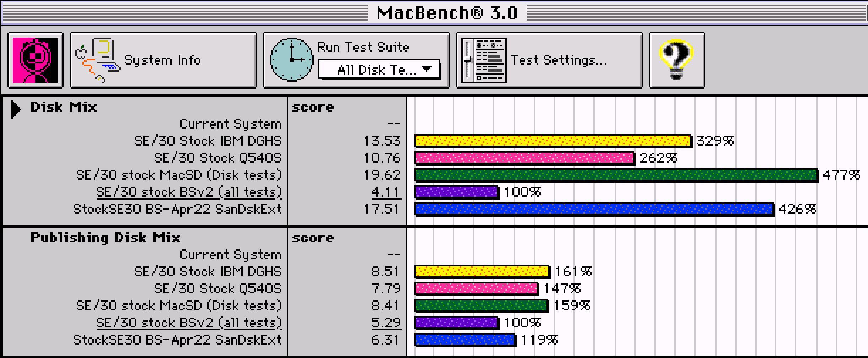Click the 5.29 underlined score
The width and height of the screenshot is (868, 358).
[x=386, y=322]
